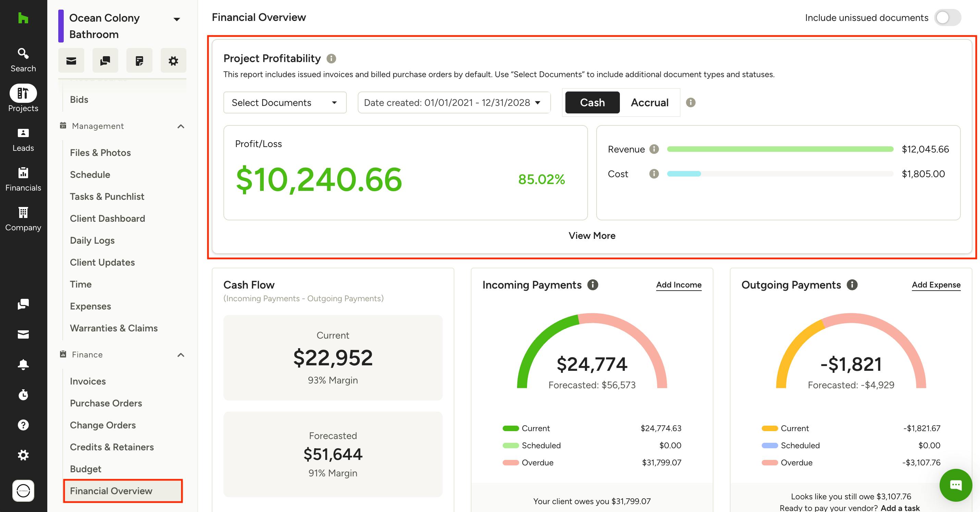The height and width of the screenshot is (512, 980).
Task: Click the Project Profitability info icon
Action: click(x=331, y=59)
